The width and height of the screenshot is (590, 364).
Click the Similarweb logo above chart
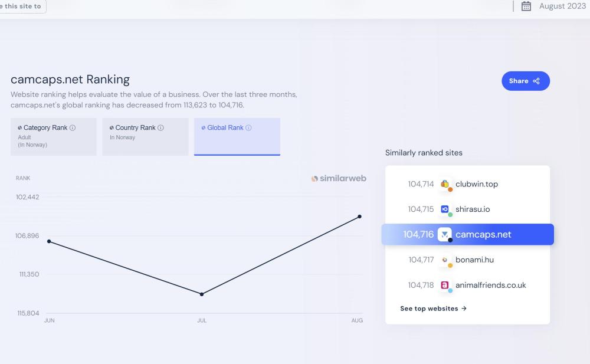[339, 178]
